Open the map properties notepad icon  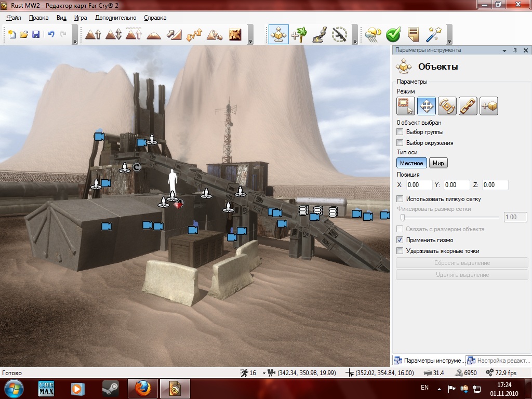pyautogui.click(x=413, y=34)
